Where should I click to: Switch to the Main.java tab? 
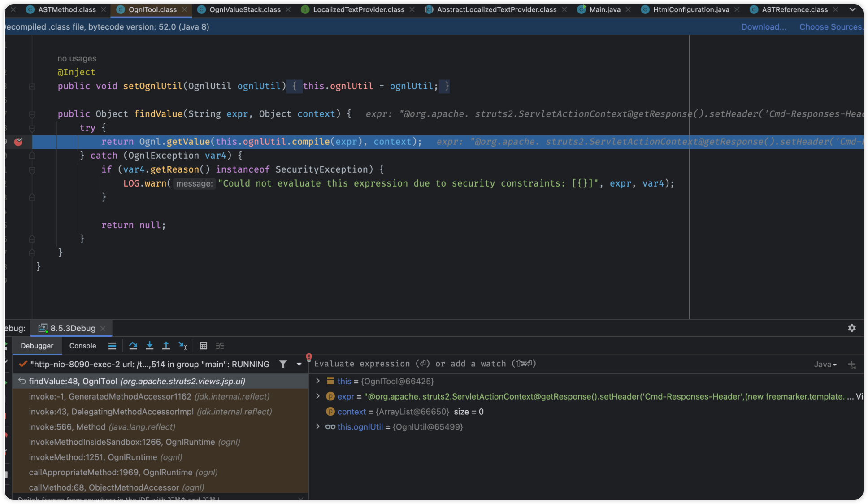pyautogui.click(x=605, y=9)
